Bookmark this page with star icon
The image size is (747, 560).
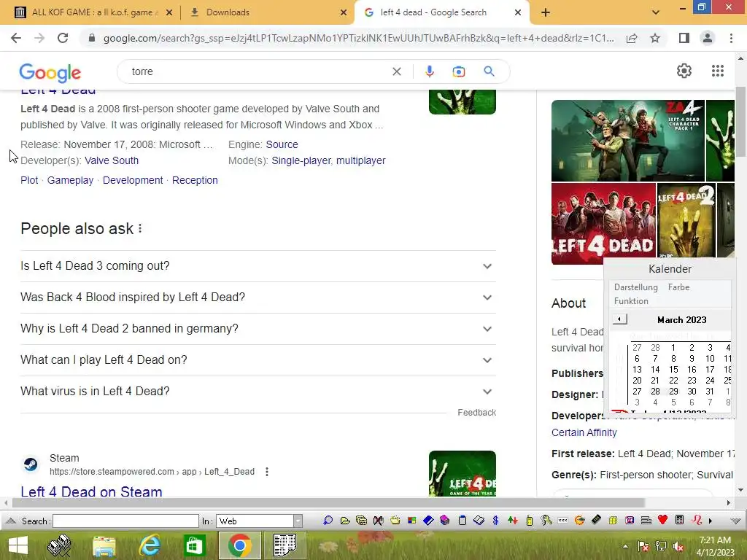click(655, 38)
